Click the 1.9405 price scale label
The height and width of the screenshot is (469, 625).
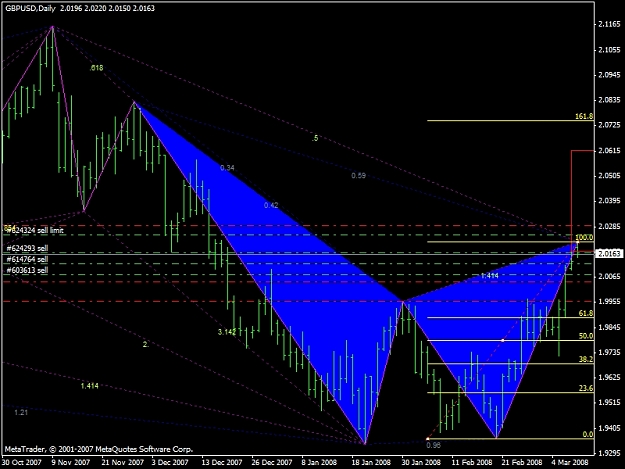(609, 428)
